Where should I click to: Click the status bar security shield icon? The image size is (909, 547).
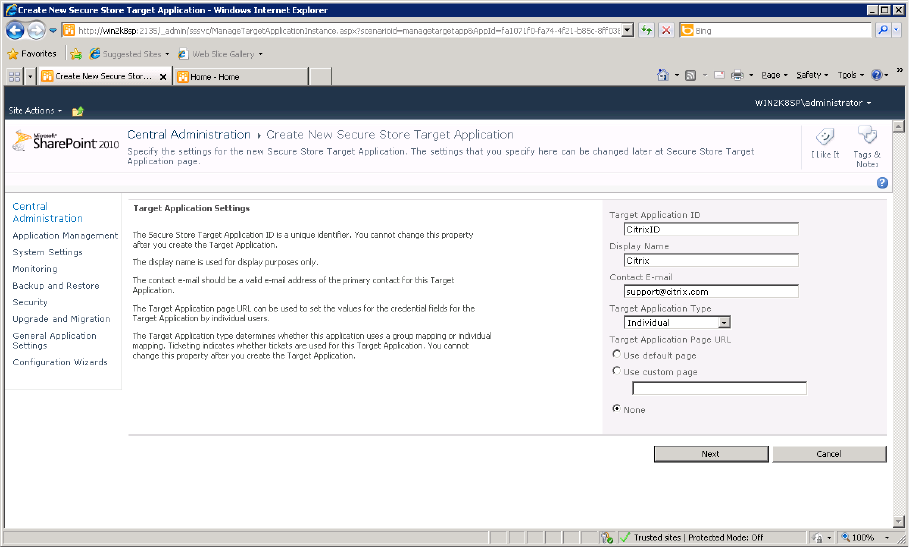607,538
